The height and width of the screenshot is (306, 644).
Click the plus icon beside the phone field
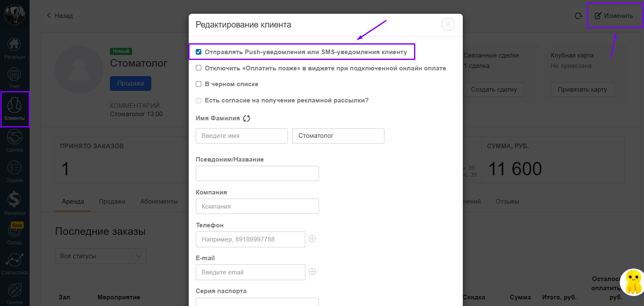312,239
